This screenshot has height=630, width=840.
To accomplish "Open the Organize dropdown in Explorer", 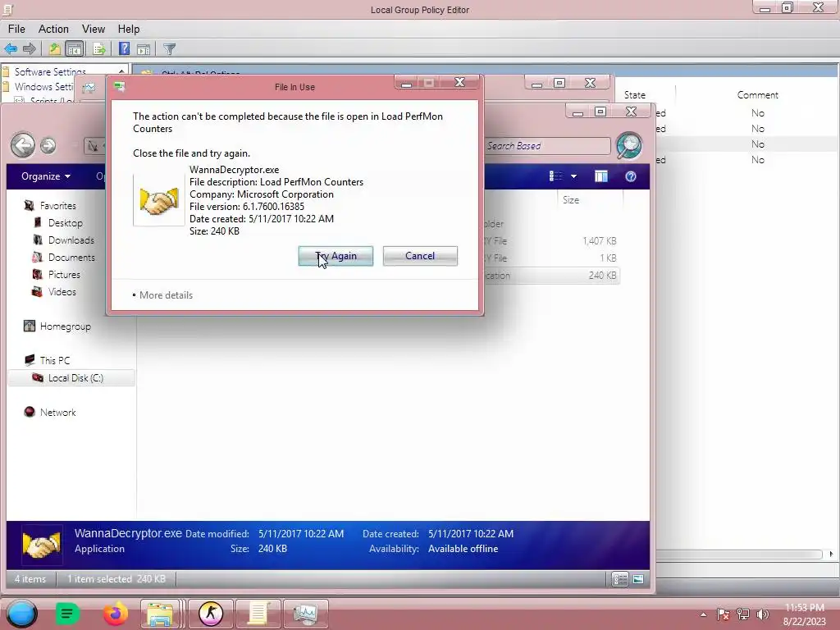I will [x=46, y=176].
